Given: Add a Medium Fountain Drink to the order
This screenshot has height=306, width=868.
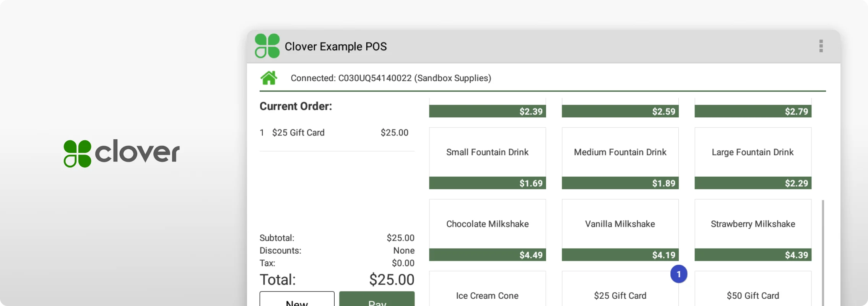Looking at the screenshot, I should (620, 158).
